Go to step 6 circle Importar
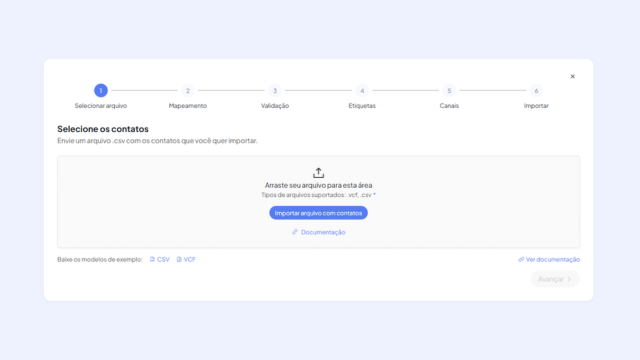This screenshot has width=640, height=360. click(x=536, y=90)
